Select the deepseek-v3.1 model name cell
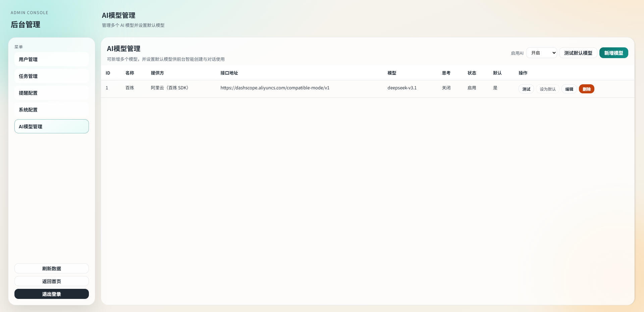The height and width of the screenshot is (312, 644). [402, 88]
